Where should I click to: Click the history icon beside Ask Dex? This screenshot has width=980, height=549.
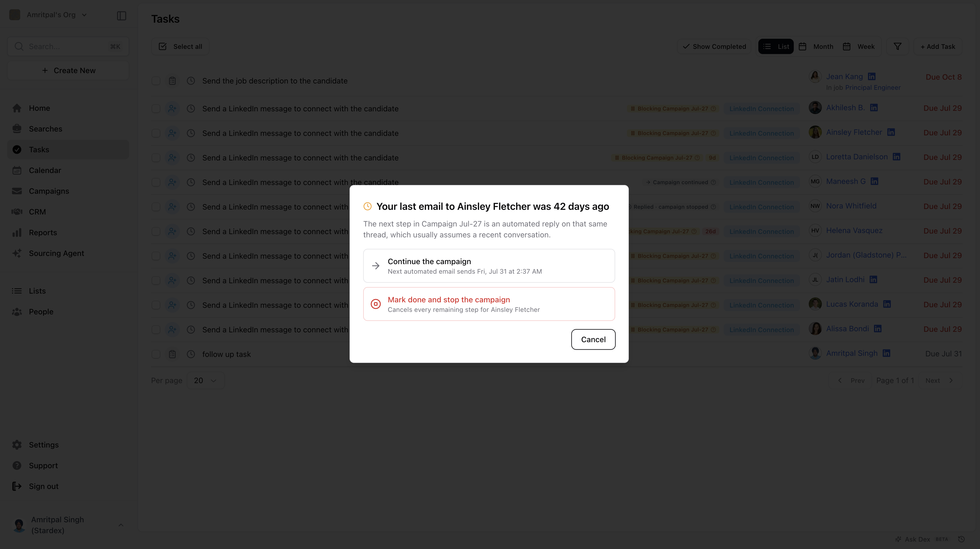pyautogui.click(x=961, y=539)
